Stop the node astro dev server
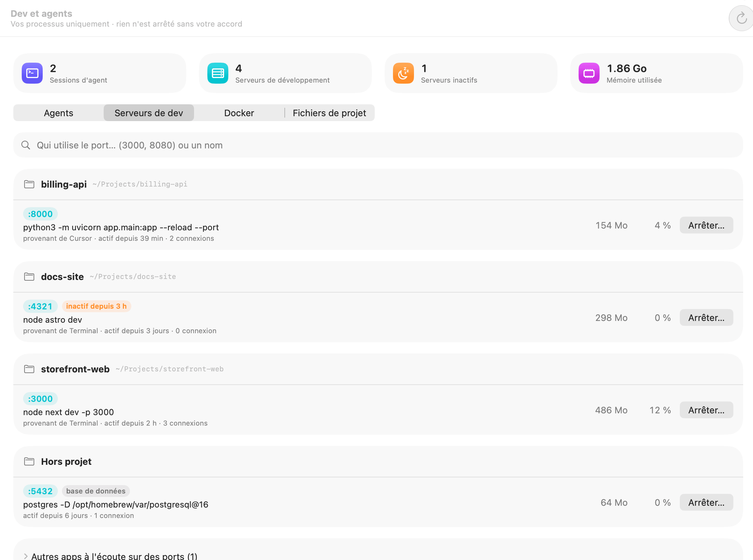 click(706, 317)
